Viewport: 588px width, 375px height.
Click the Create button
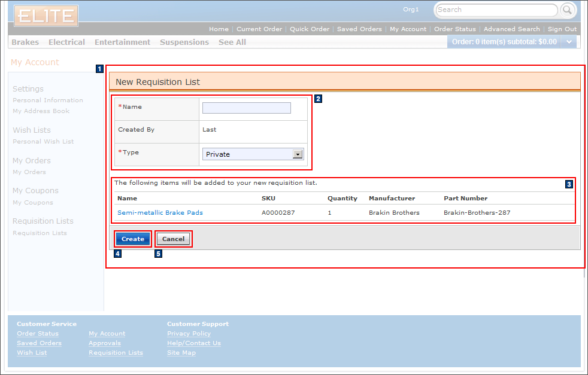point(133,239)
